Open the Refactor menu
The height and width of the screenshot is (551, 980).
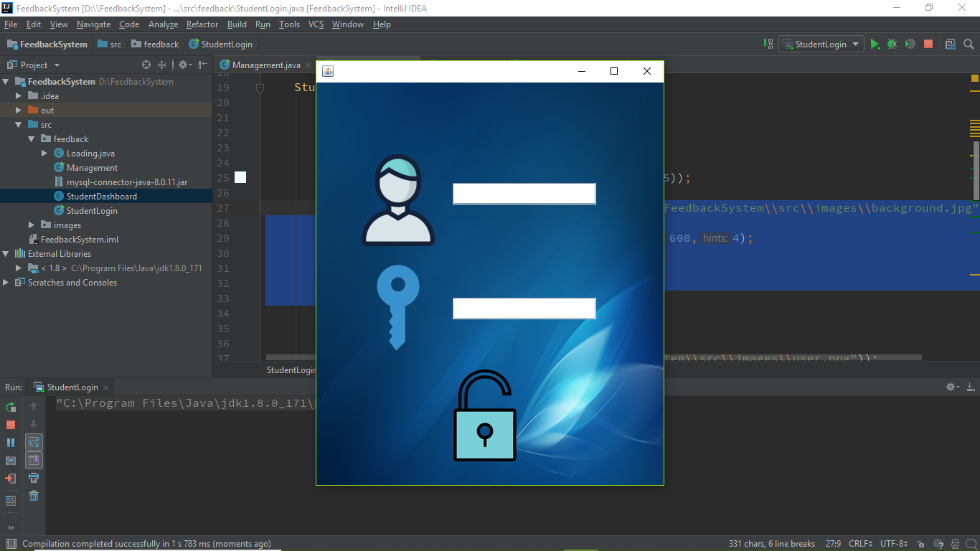coord(202,24)
